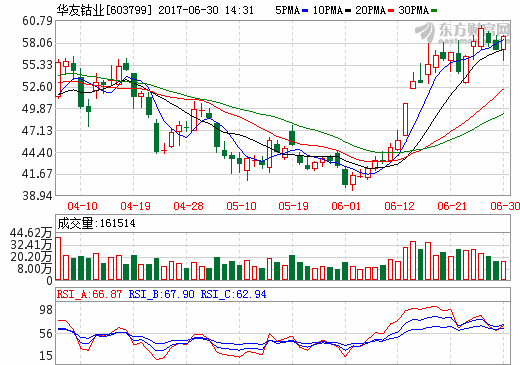Click the RSI_B:67.90 indicator value
The height and width of the screenshot is (365, 520).
coord(161,294)
